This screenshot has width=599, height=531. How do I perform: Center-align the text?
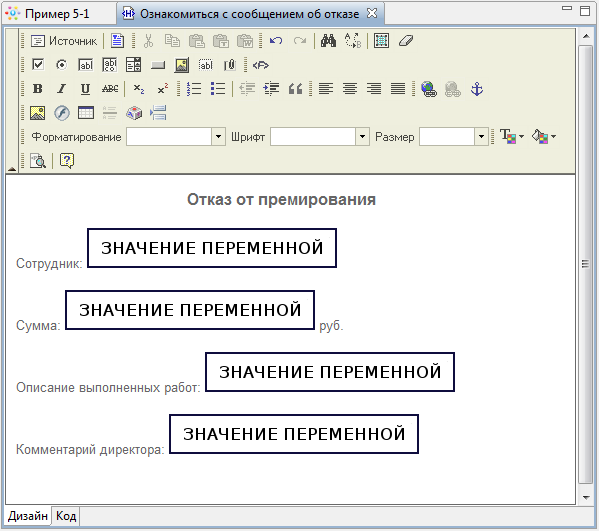click(350, 89)
